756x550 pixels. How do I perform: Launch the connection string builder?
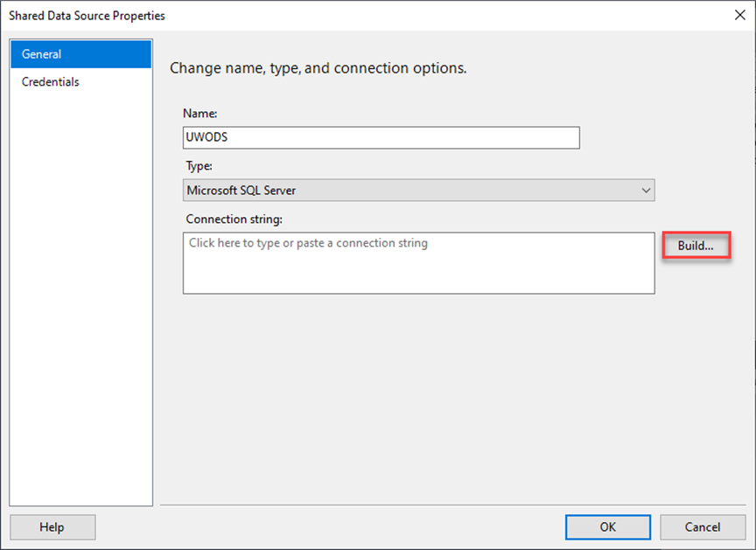coord(696,246)
